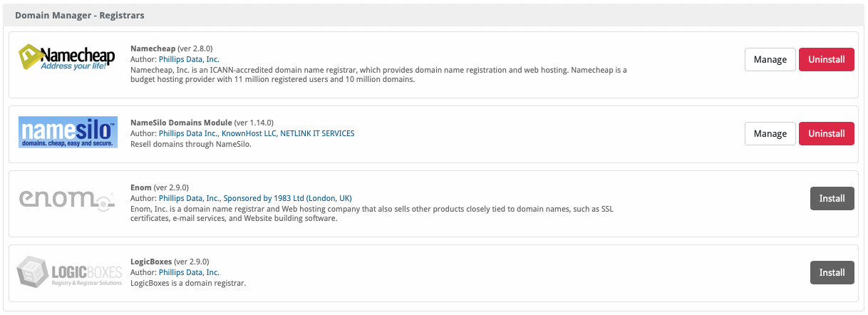Uninstall the NameSilo Domains Module
868x315 pixels.
point(826,133)
